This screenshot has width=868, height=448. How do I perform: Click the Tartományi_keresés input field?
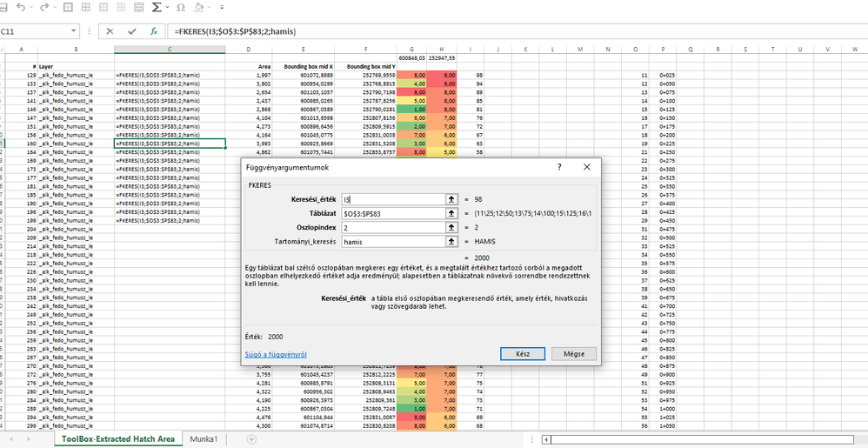pos(394,242)
